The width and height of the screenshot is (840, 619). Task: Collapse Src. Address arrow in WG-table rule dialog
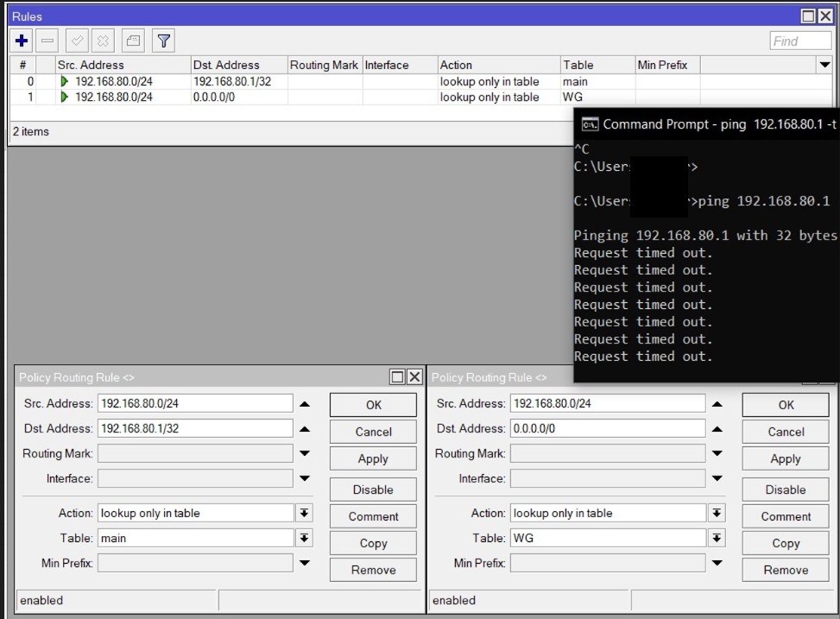pyautogui.click(x=717, y=404)
